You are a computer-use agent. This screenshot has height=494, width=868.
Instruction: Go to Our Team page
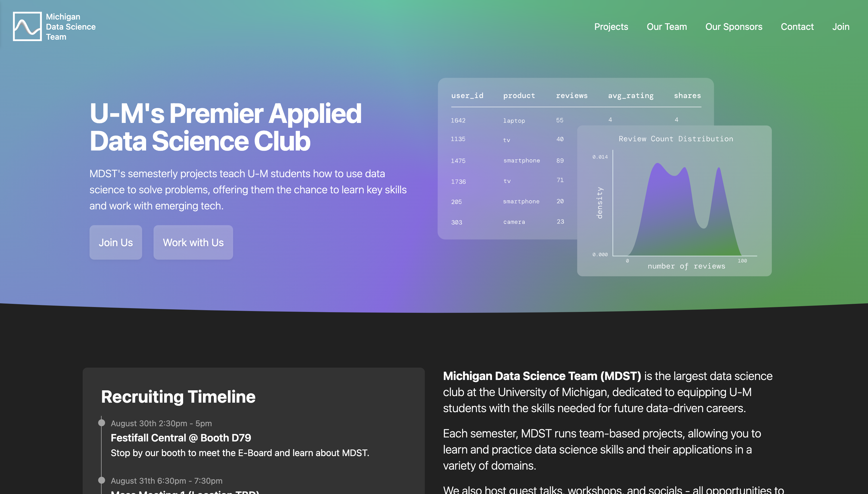[x=666, y=26]
